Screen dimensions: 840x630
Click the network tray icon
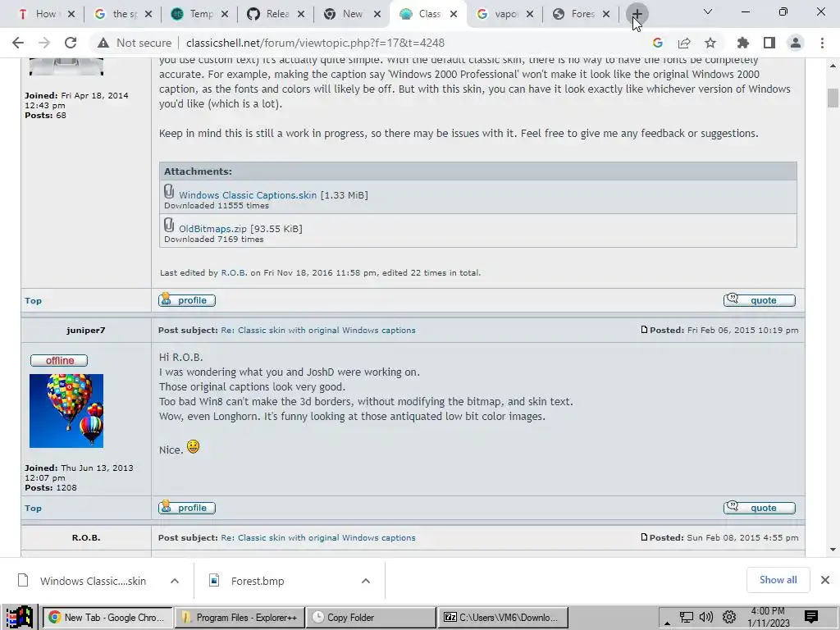[x=687, y=618]
